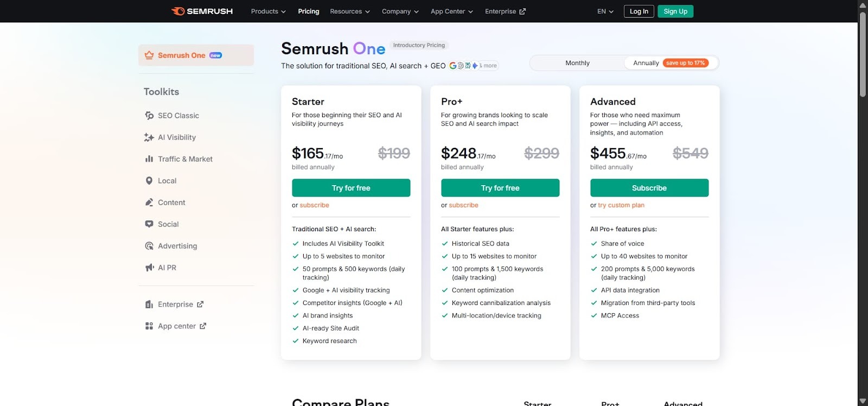The width and height of the screenshot is (868, 406).
Task: Click external link icon beside App center
Action: pos(203,326)
